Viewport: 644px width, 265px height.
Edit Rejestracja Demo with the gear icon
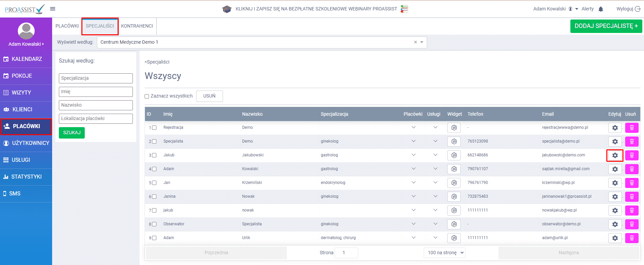point(615,128)
